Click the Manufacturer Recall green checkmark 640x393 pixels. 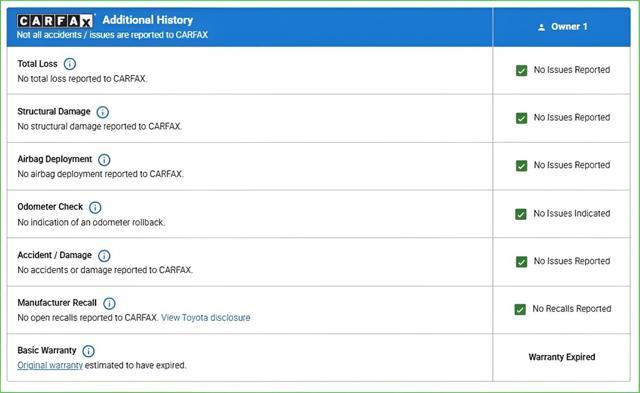coord(520,310)
